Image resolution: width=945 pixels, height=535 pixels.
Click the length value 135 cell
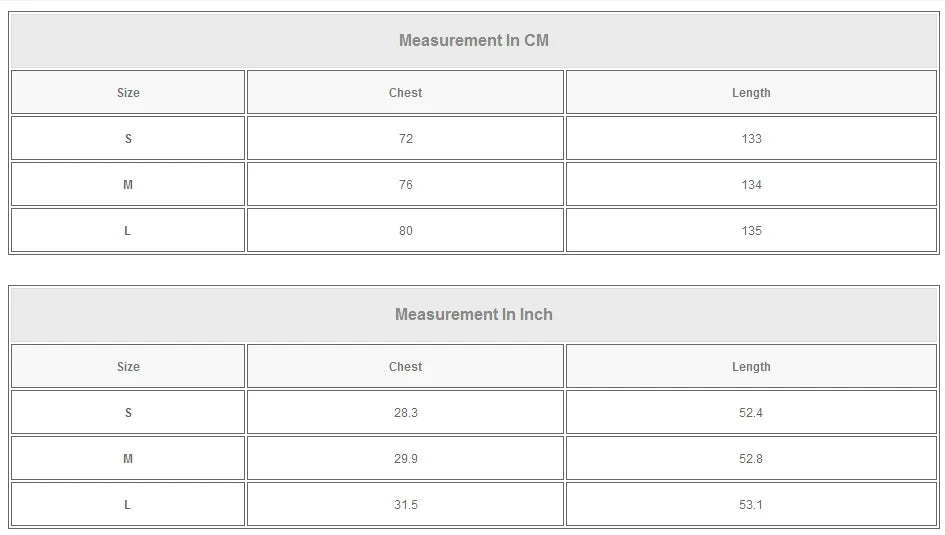point(751,231)
